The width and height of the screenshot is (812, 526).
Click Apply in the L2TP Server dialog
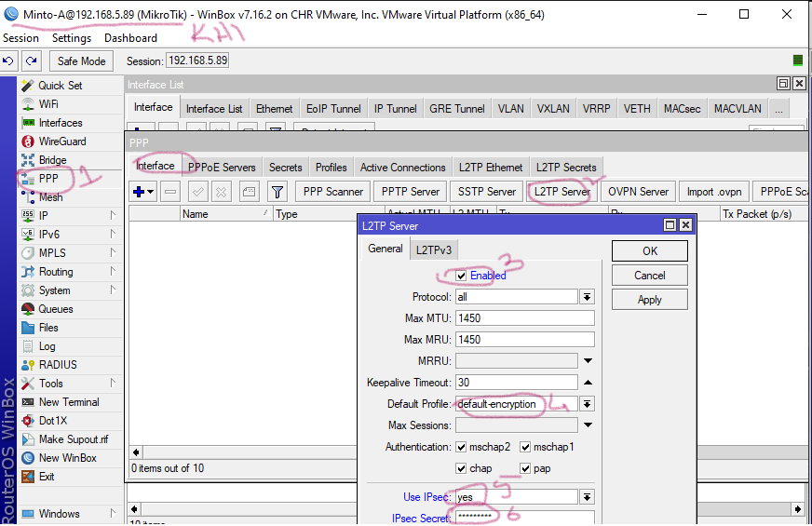(649, 300)
